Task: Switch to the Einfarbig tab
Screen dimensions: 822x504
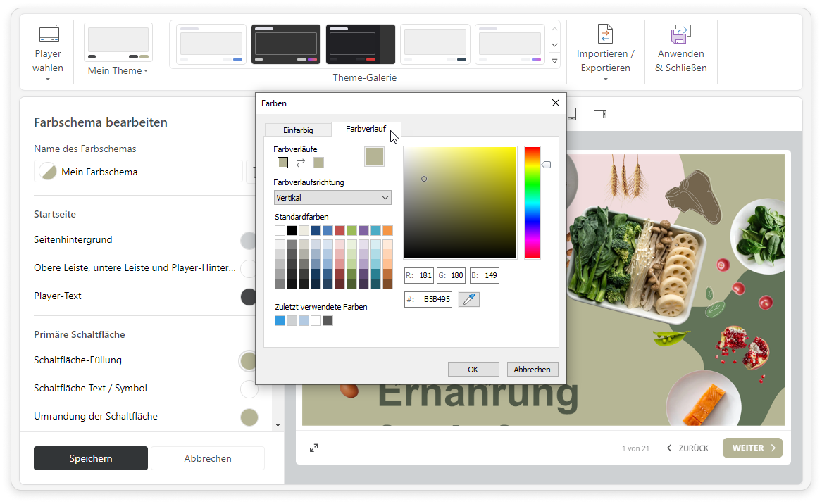Action: coord(298,130)
